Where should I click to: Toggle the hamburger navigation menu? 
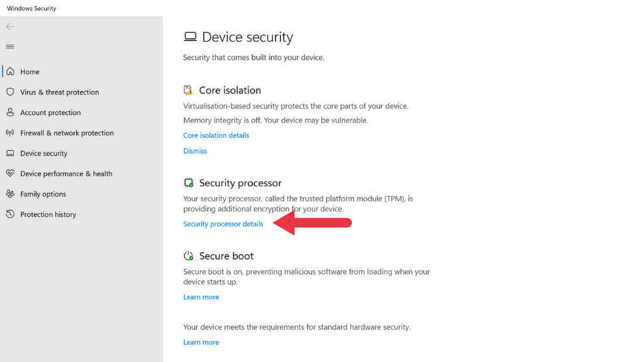point(10,47)
